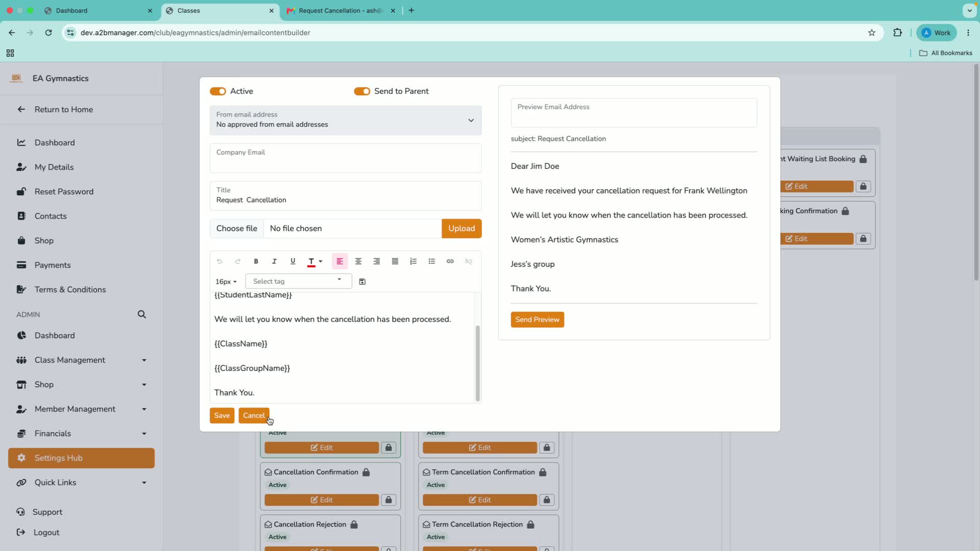Image resolution: width=980 pixels, height=551 pixels.
Task: Open the text color picker
Action: tap(315, 261)
